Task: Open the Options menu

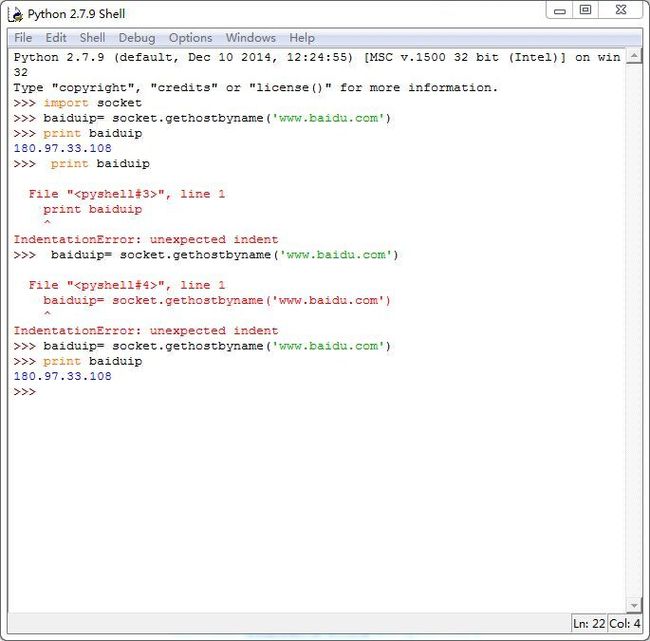Action: pos(190,38)
